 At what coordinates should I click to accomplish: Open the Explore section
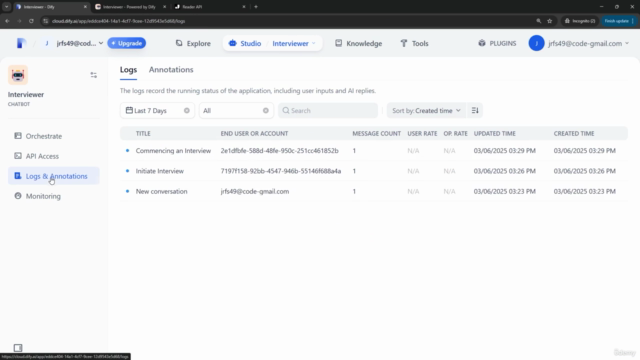[x=193, y=43]
